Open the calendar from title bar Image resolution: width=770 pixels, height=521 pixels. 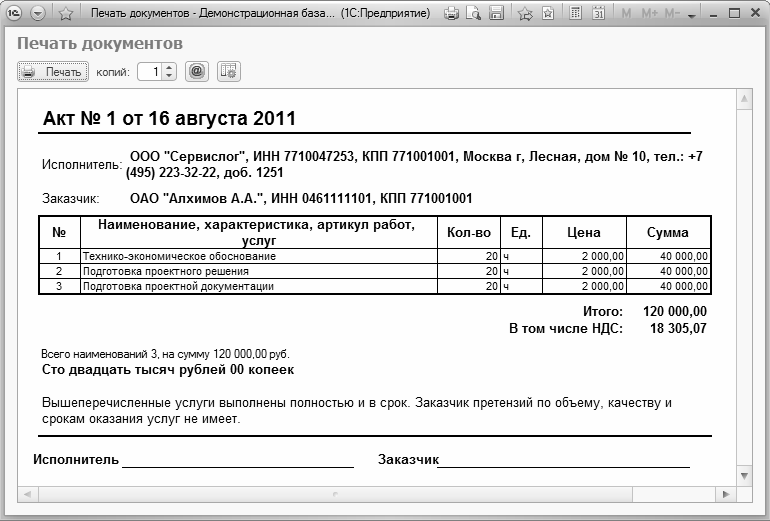point(597,14)
